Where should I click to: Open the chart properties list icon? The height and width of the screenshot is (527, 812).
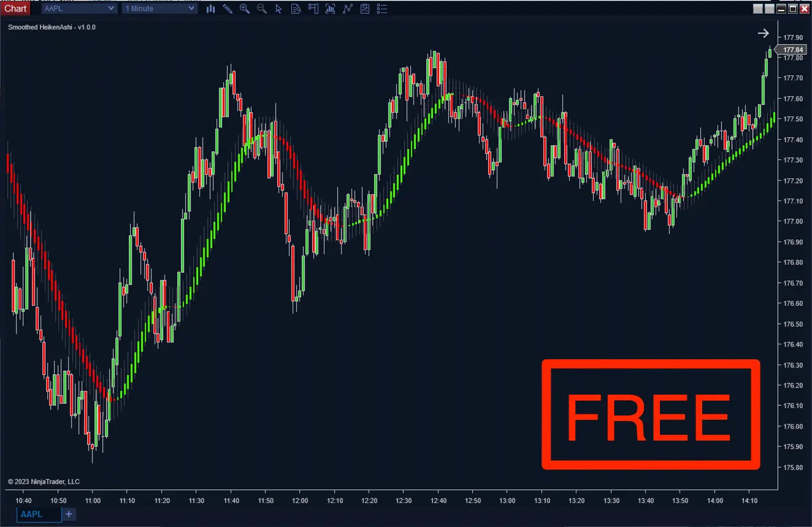coord(382,9)
